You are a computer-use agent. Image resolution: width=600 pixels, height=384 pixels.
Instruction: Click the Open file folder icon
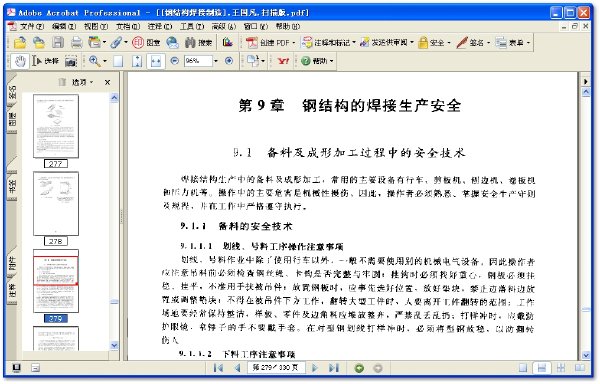coord(20,42)
